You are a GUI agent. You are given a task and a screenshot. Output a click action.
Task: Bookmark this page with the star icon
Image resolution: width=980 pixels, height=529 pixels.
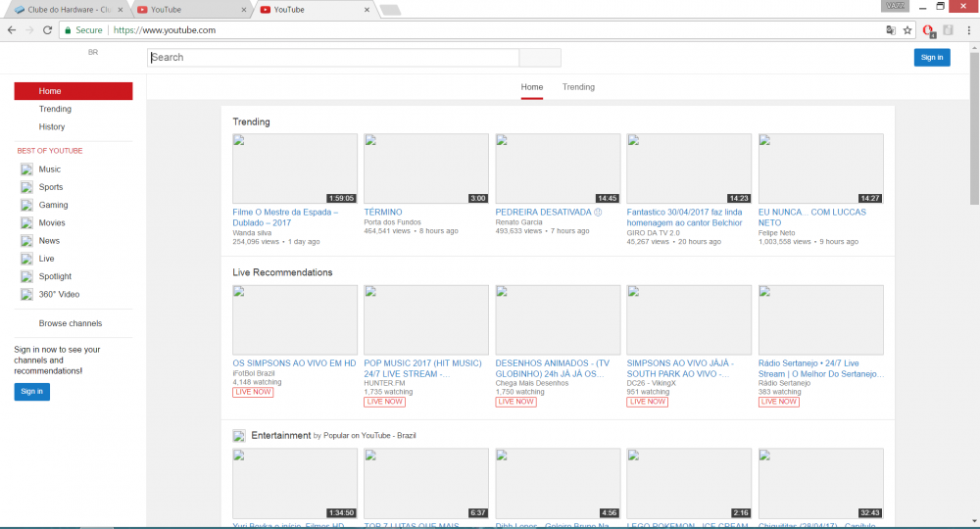click(x=907, y=30)
